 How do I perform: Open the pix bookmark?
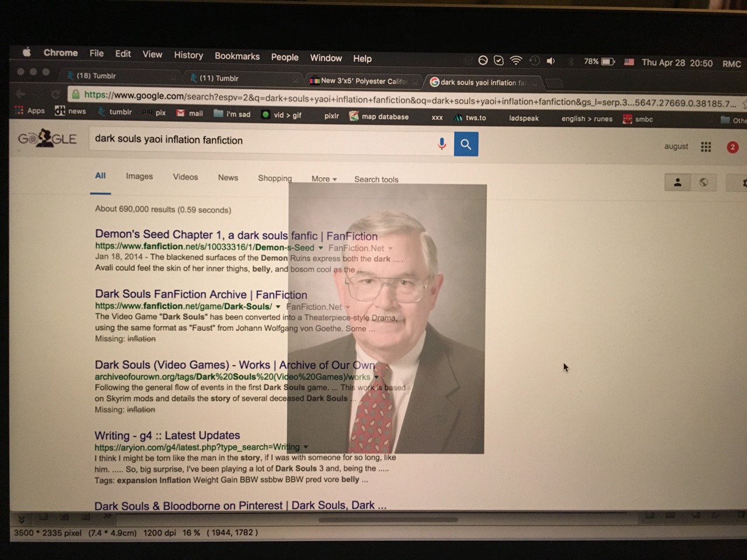pyautogui.click(x=155, y=113)
